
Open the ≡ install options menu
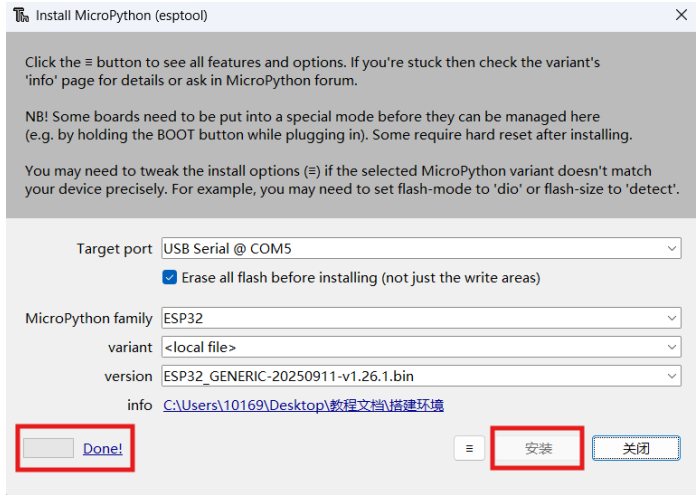tap(468, 449)
